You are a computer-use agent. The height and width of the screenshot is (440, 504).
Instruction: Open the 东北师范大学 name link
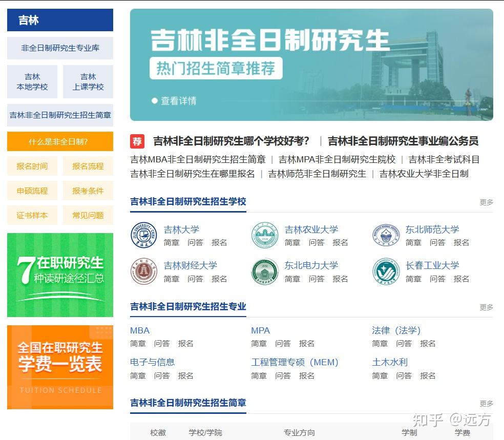(x=432, y=230)
